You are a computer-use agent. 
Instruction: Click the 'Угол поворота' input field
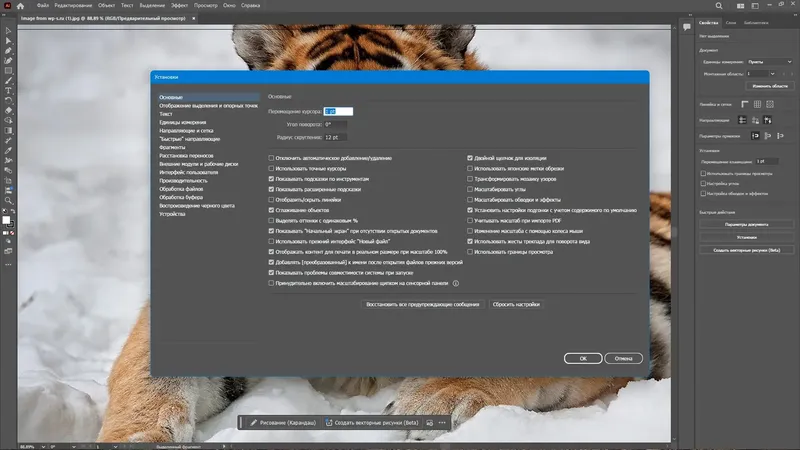click(336, 124)
